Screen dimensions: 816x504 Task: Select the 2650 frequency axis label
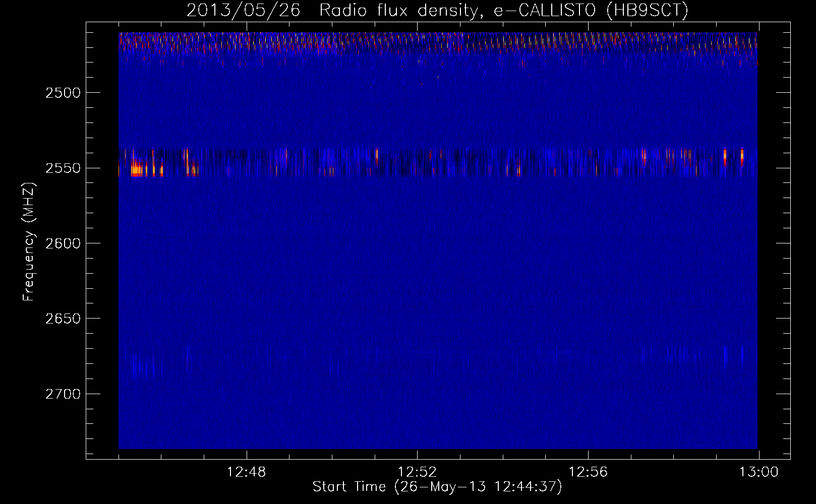[x=63, y=319]
